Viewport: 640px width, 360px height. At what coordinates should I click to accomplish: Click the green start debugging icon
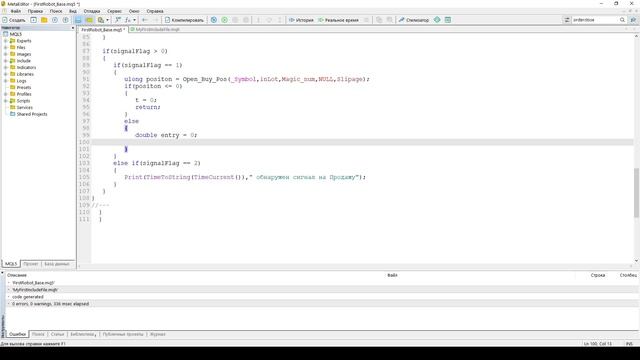(224, 20)
